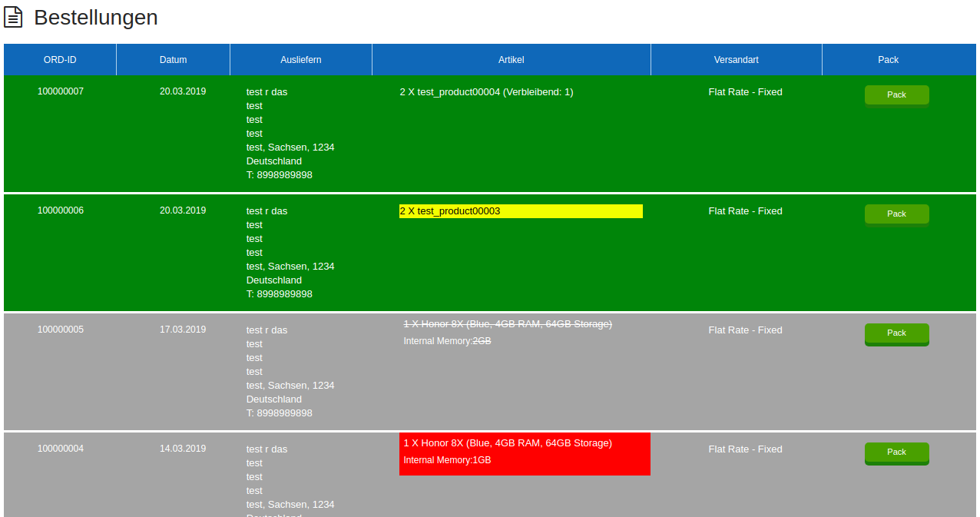
Task: Click the Bestellungen page title
Action: click(94, 17)
